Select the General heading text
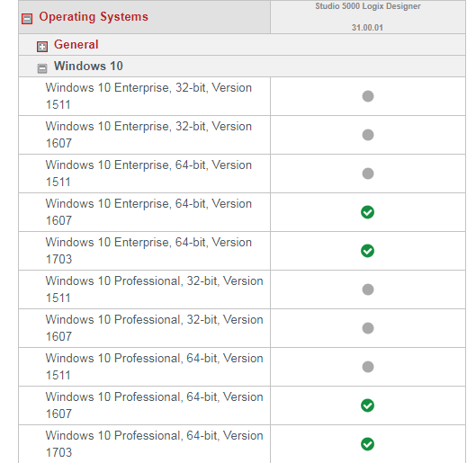The width and height of the screenshot is (476, 463). 76,45
